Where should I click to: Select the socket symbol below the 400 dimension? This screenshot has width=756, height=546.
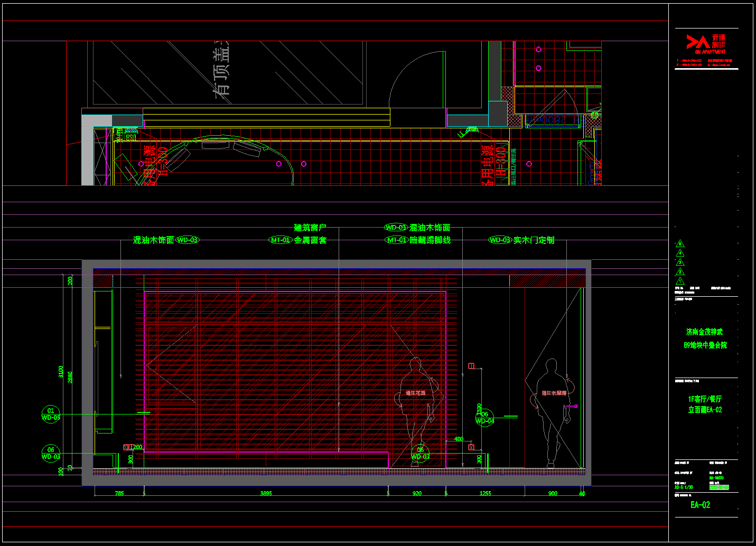pos(471,448)
